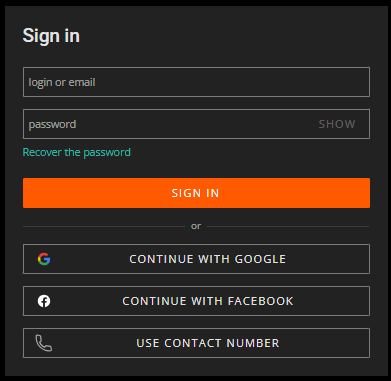Choose Continue with Google
The height and width of the screenshot is (381, 391).
[x=196, y=259]
